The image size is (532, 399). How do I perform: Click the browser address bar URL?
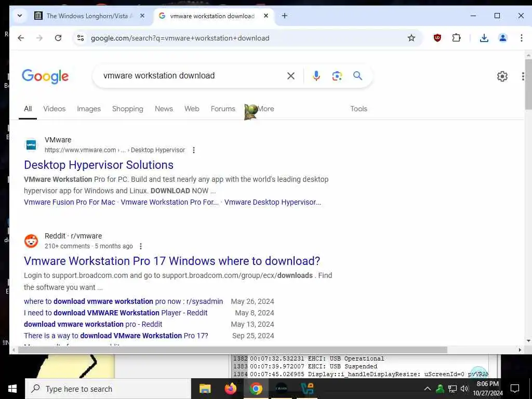pos(180,38)
